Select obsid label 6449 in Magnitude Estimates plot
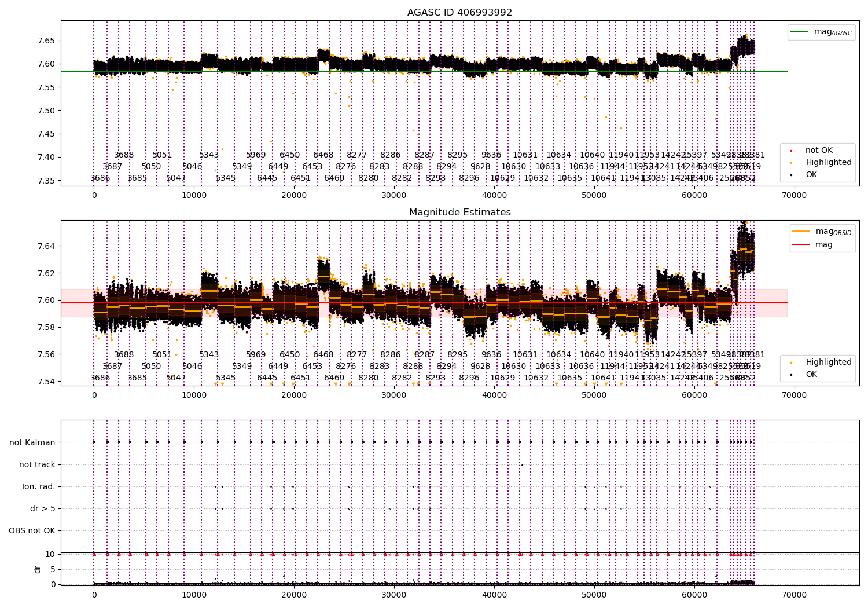This screenshot has height=608, width=868. [x=278, y=367]
